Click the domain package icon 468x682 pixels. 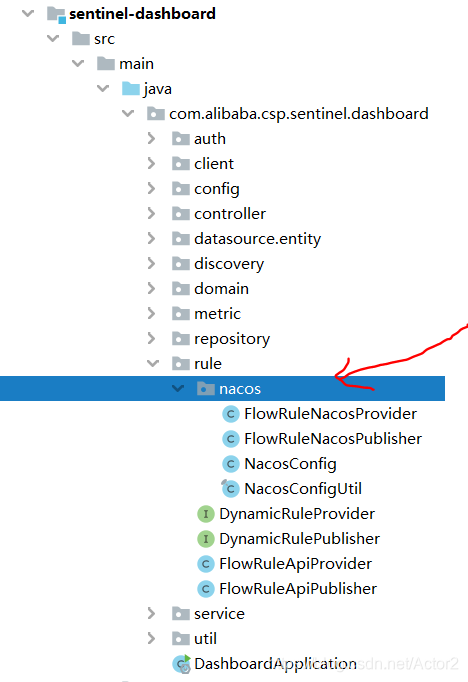click(x=181, y=289)
